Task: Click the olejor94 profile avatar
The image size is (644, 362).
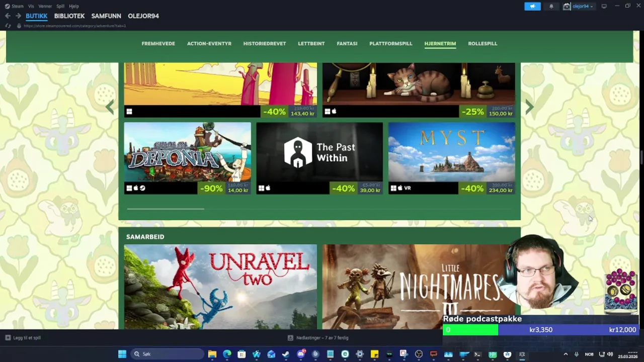Action: pyautogui.click(x=567, y=6)
